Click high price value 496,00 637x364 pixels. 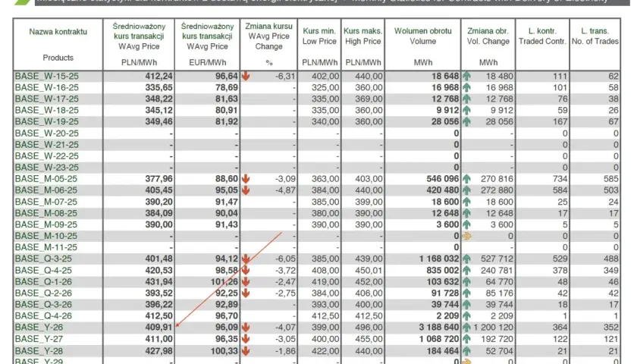[x=369, y=327]
